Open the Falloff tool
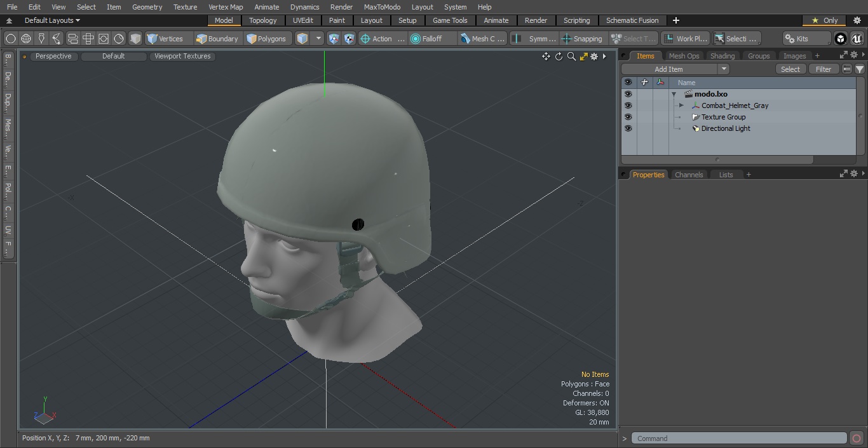Screen dimensions: 868x448 433,39
